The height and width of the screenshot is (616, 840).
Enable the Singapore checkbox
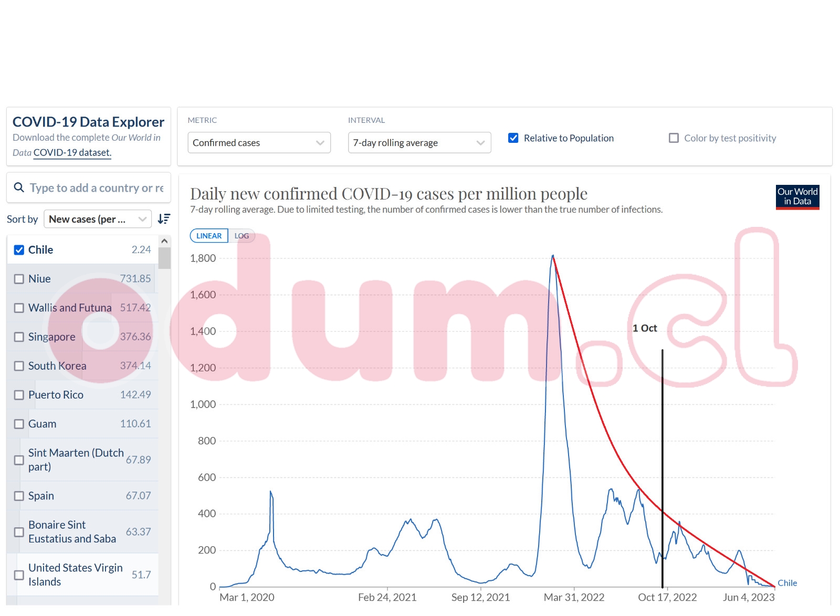point(19,337)
